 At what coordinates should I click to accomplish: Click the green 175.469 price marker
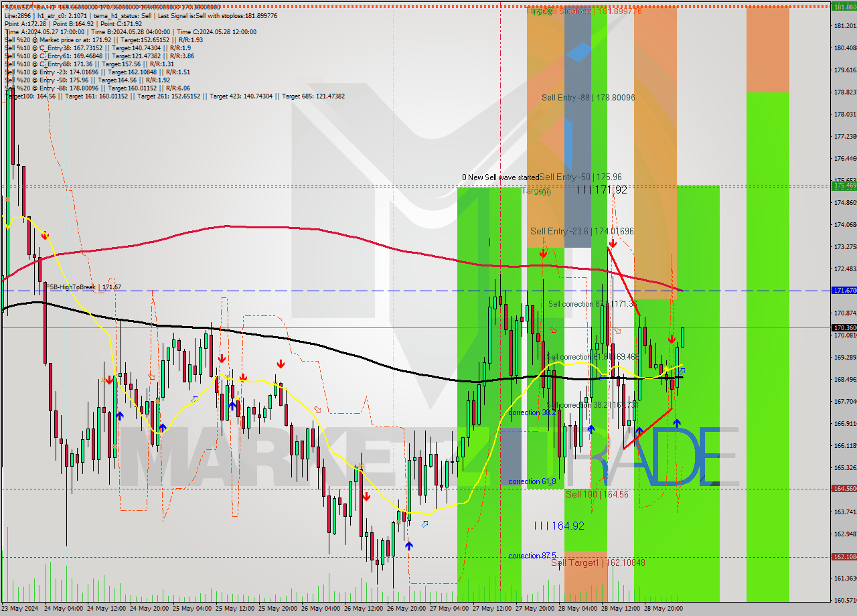tap(844, 185)
